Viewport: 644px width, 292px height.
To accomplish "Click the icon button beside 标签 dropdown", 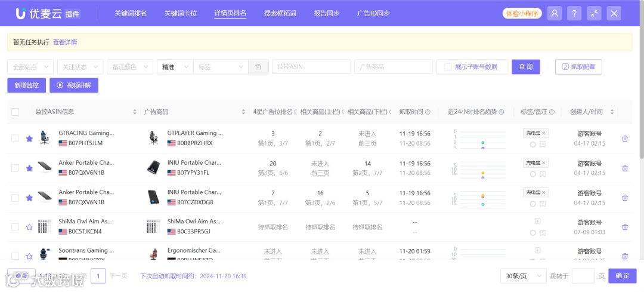I will click(x=258, y=67).
